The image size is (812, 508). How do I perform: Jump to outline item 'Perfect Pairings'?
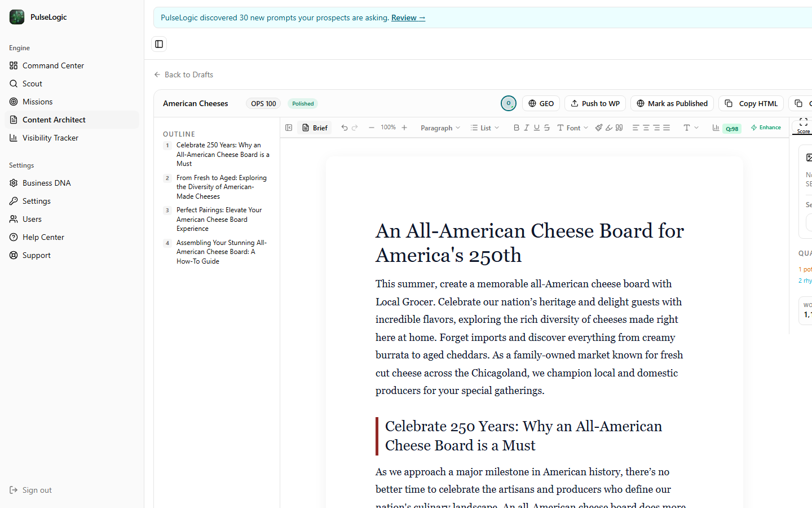tap(217, 219)
